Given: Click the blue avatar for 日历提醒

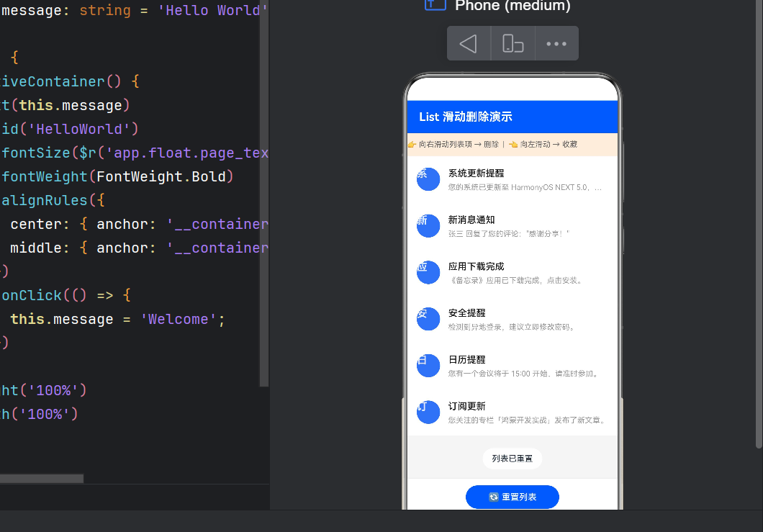Looking at the screenshot, I should pos(428,366).
